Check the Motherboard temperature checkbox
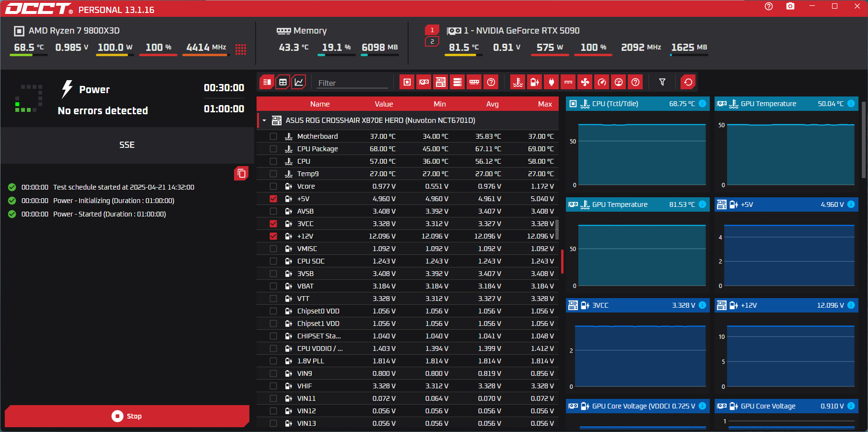The width and height of the screenshot is (868, 432). (273, 136)
